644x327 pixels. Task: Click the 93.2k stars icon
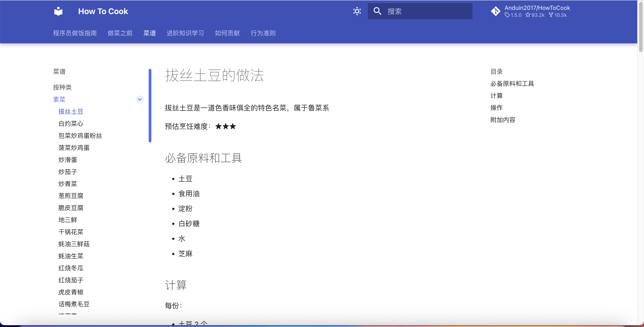[528, 15]
